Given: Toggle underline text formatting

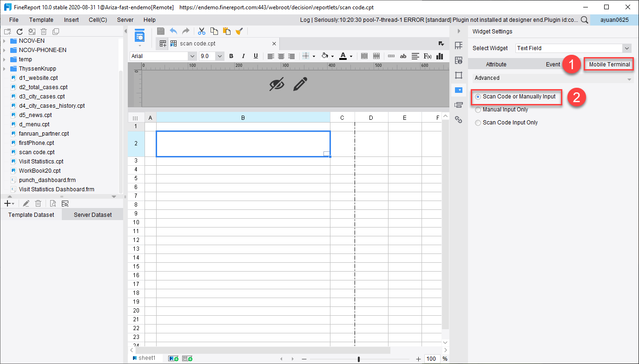Looking at the screenshot, I should coord(256,56).
